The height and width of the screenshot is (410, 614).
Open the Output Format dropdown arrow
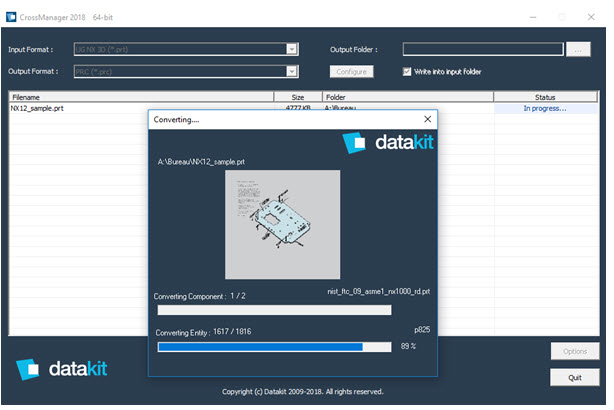pyautogui.click(x=291, y=72)
